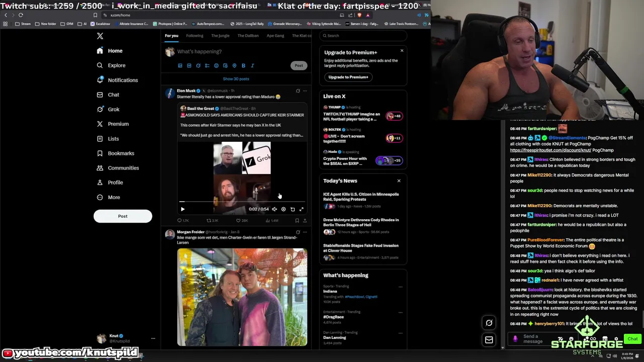This screenshot has width=644, height=362.
Task: Open Communities in the sidebar
Action: pos(118,168)
